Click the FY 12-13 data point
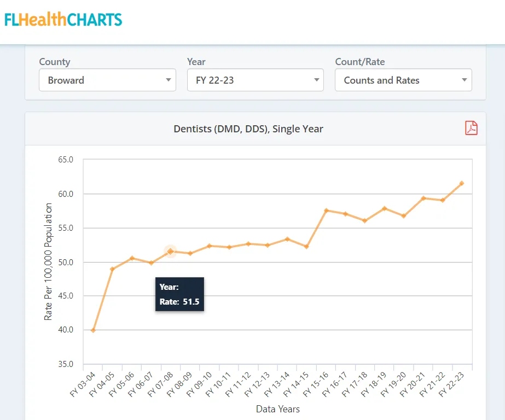Screen dimensions: 505x420 click(268, 245)
